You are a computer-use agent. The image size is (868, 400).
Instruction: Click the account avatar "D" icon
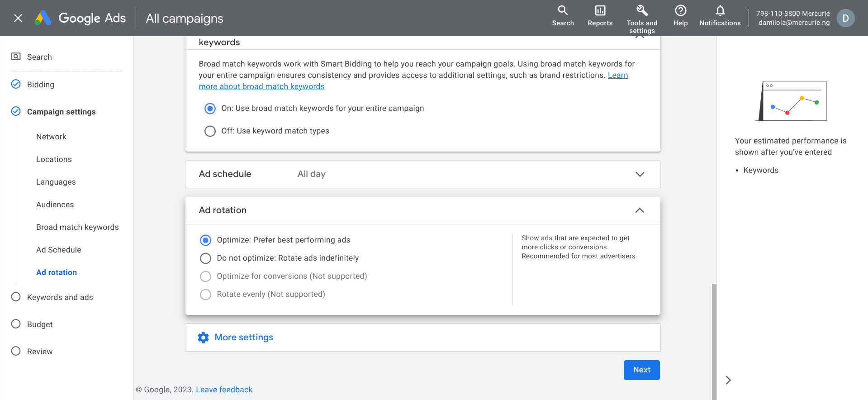[x=845, y=18]
